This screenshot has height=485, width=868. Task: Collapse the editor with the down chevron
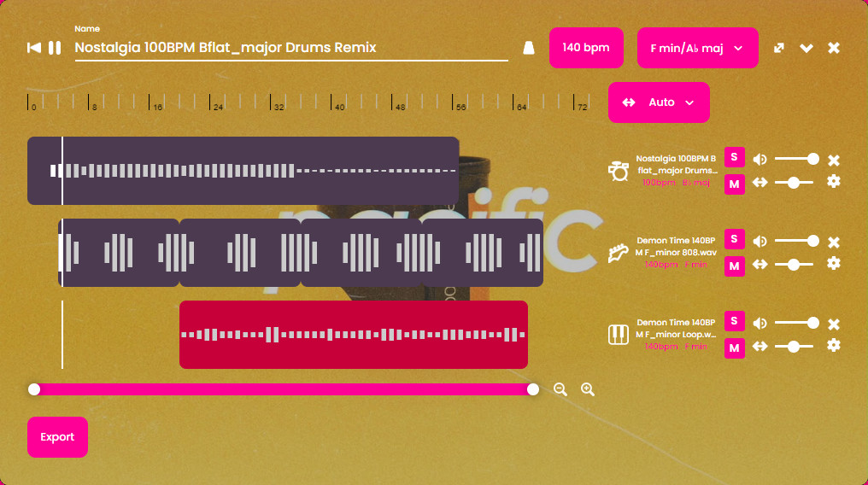coord(806,48)
